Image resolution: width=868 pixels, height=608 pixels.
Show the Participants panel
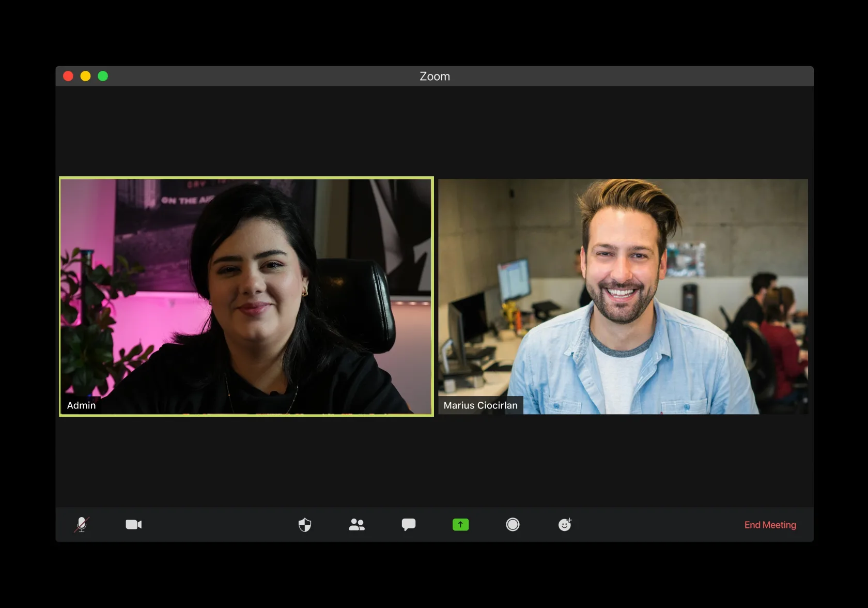tap(357, 525)
